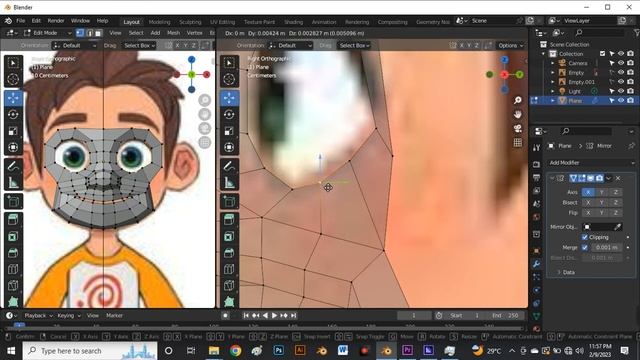Switch orthographic grid icon in right viewport
The image size is (640, 360).
(518, 142)
